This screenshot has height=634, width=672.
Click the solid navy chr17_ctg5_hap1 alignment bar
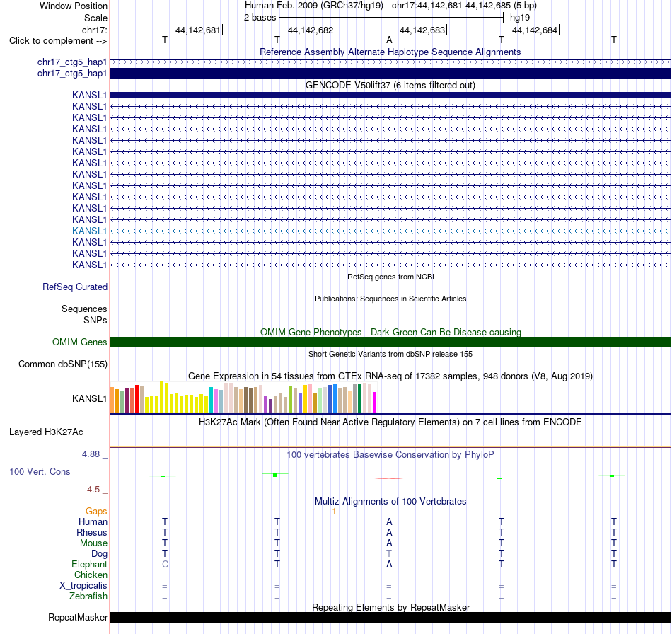click(390, 74)
